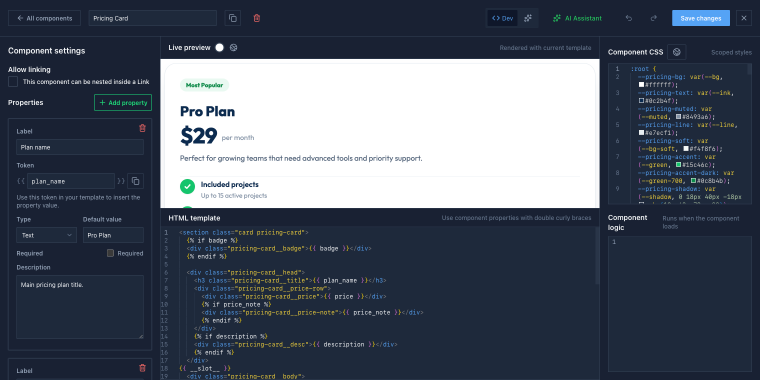Go back to All components
The image size is (760, 380).
(x=44, y=18)
